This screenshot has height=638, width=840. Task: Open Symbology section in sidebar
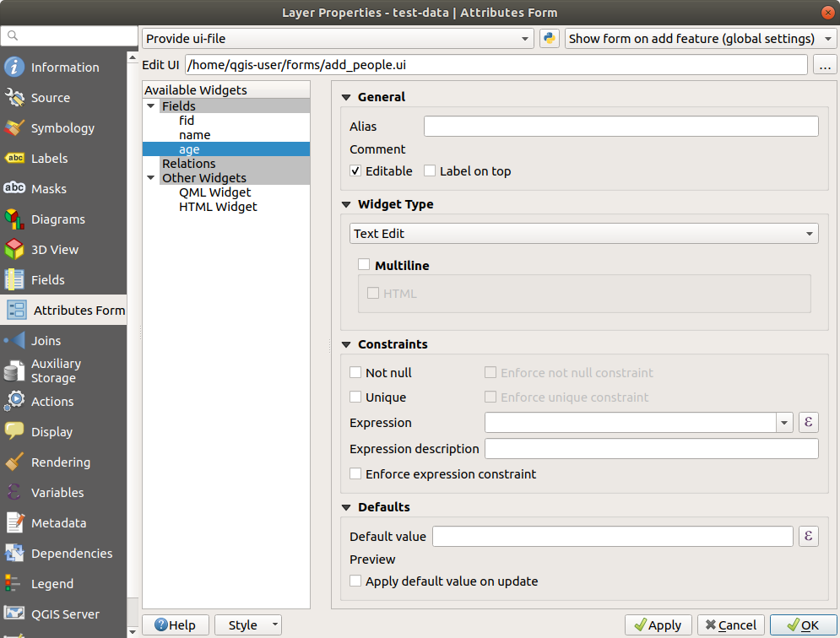tap(62, 128)
